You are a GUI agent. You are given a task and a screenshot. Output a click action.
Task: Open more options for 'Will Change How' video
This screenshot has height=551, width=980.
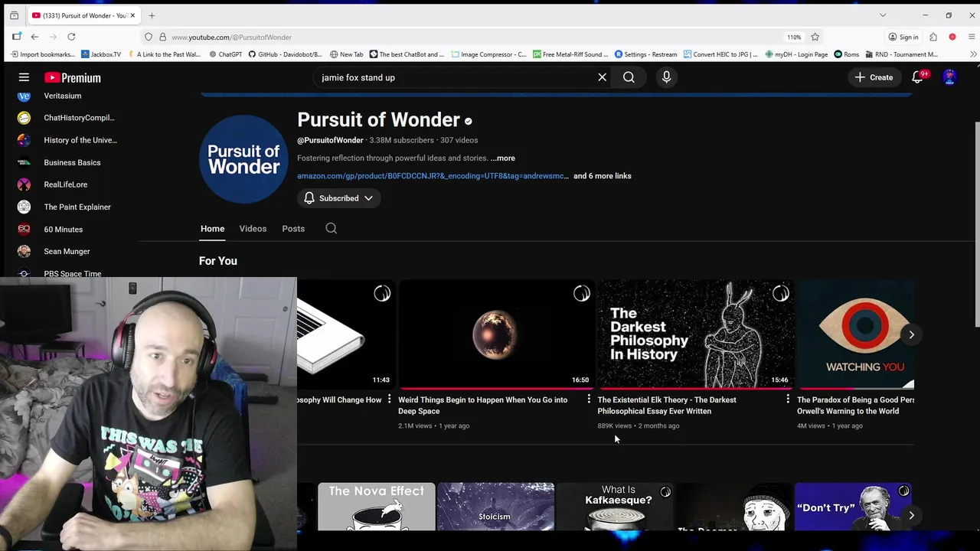point(389,399)
